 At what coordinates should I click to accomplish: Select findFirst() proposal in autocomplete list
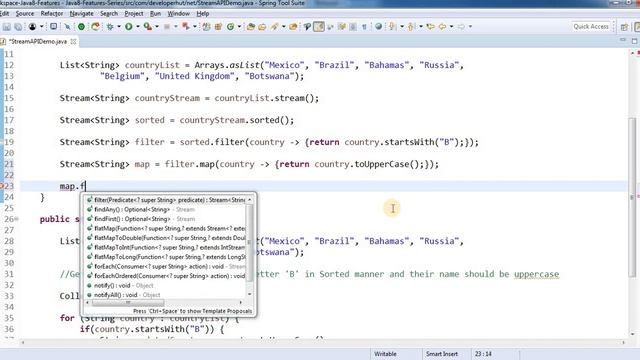point(166,219)
